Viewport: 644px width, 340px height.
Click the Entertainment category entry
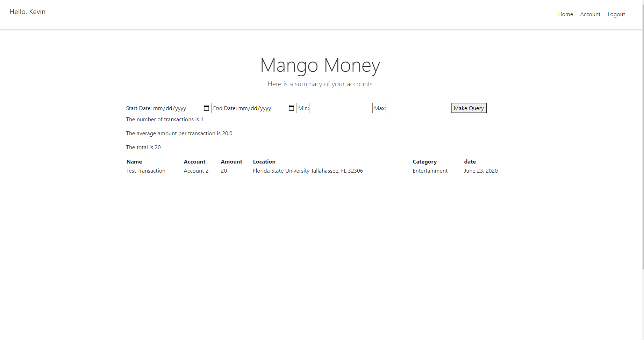point(430,171)
